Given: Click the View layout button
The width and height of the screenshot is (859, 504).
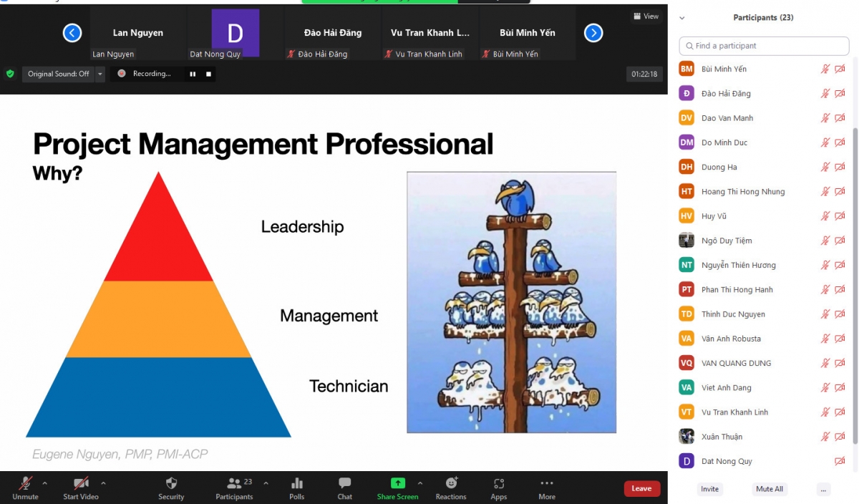Looking at the screenshot, I should [646, 16].
